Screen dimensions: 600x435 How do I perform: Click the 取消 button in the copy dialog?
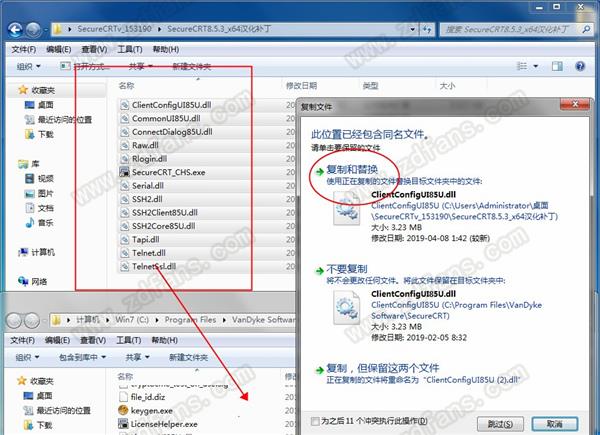pyautogui.click(x=554, y=424)
